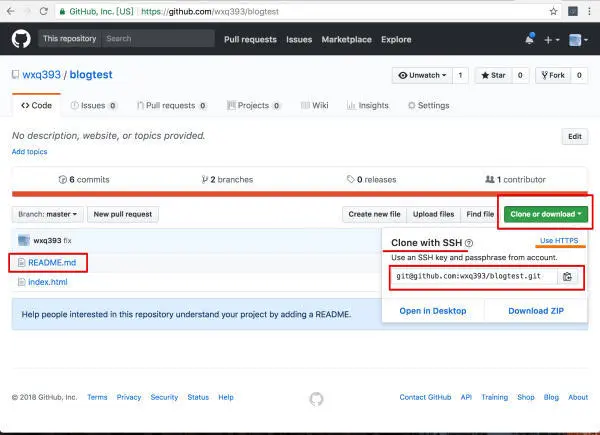Open the index.html file

click(48, 282)
